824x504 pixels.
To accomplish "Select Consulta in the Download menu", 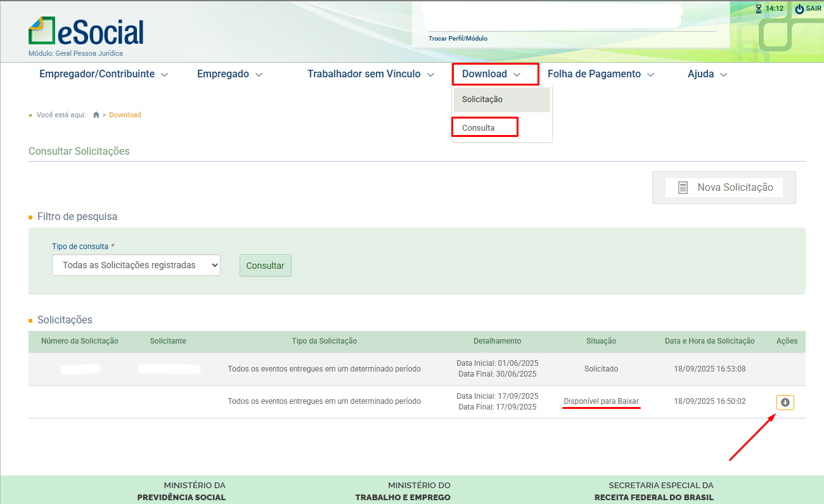I will click(x=479, y=127).
